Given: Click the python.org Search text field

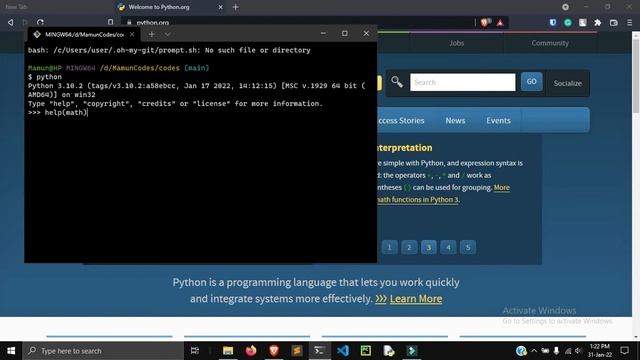Looking at the screenshot, I should tap(463, 82).
